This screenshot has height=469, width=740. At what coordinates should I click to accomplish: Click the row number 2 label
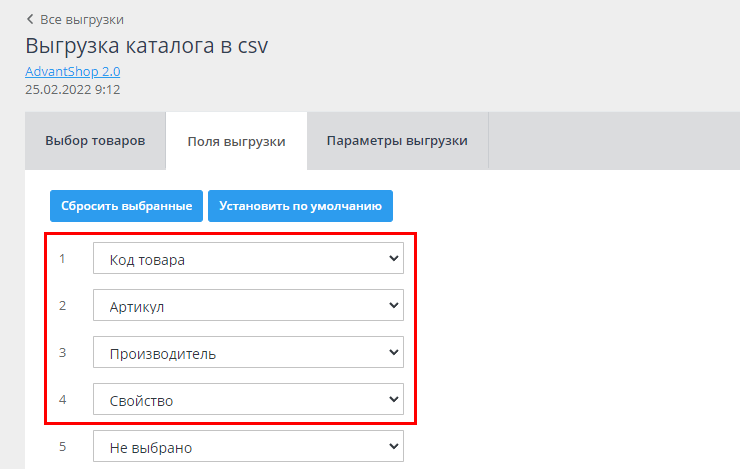62,306
